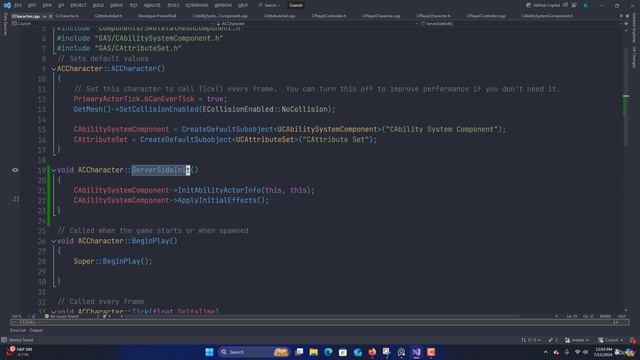
Task: Click the feedback icon beside the account avatar
Action: (x=574, y=5)
